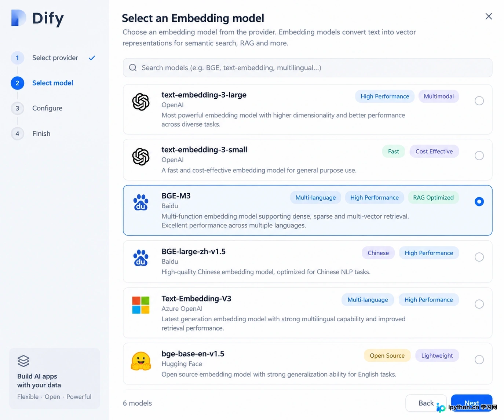Click the Open Source tag on bge-base-en-v1.5
The height and width of the screenshot is (420, 504).
(x=387, y=356)
